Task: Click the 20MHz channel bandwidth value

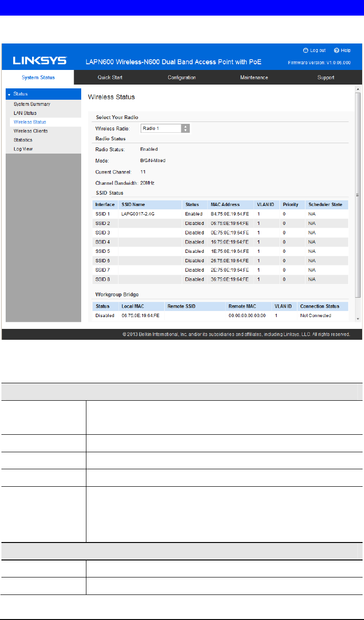Action: coord(148,182)
